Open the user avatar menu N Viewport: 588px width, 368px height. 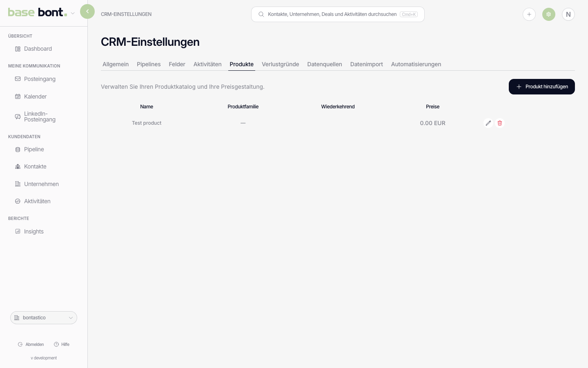[568, 14]
